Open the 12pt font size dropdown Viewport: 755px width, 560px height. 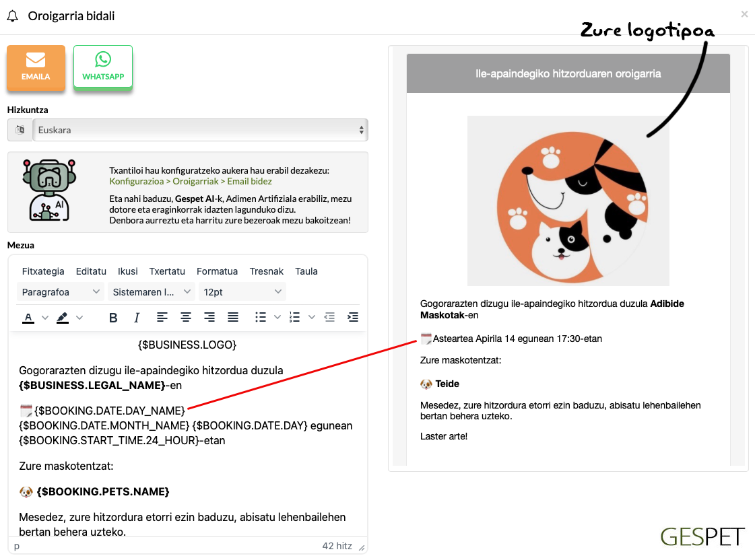pos(242,291)
